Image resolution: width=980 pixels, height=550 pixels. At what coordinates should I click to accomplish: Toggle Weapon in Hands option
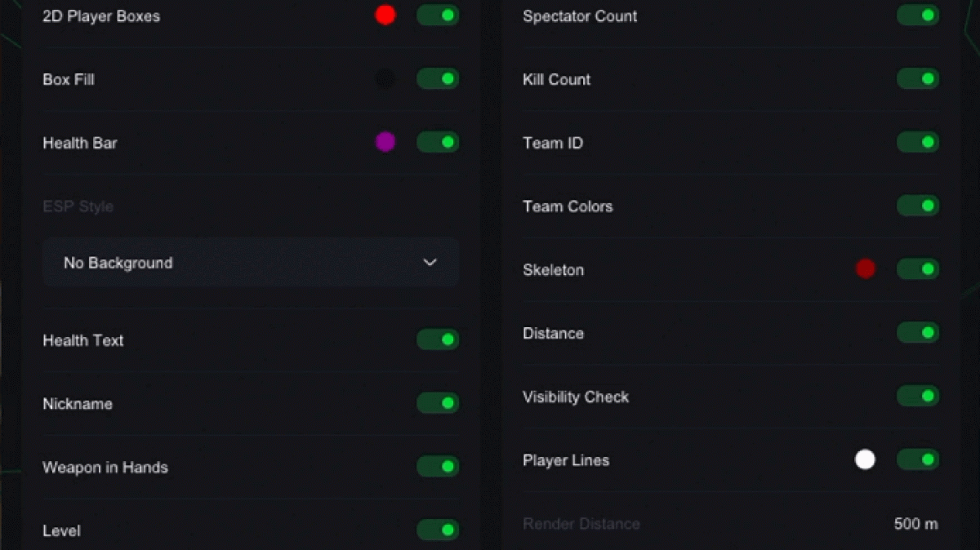tap(438, 468)
